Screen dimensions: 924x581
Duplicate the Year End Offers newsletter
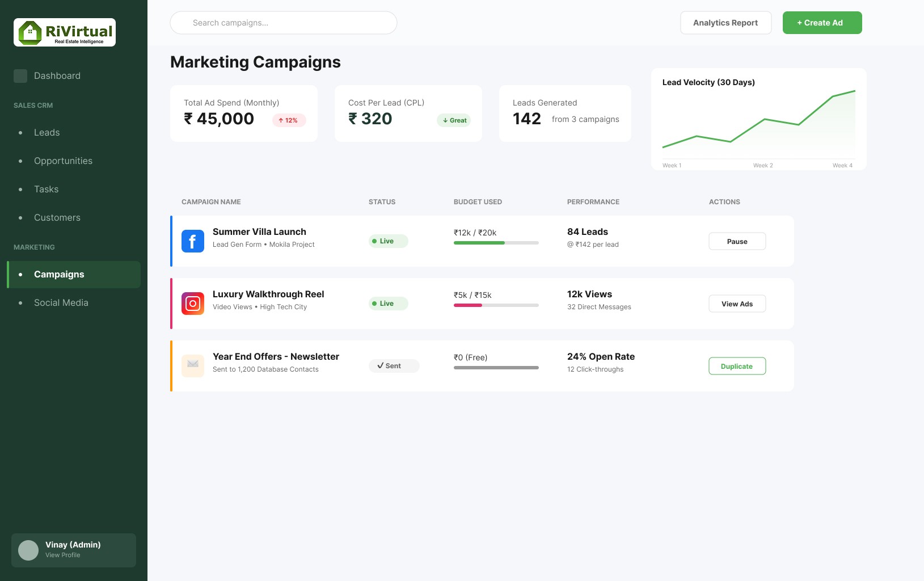click(737, 366)
